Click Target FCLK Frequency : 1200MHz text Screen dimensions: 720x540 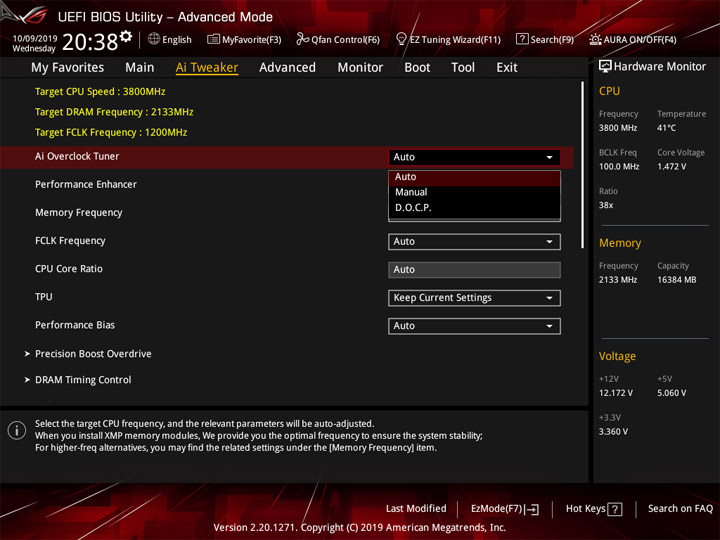111,133
